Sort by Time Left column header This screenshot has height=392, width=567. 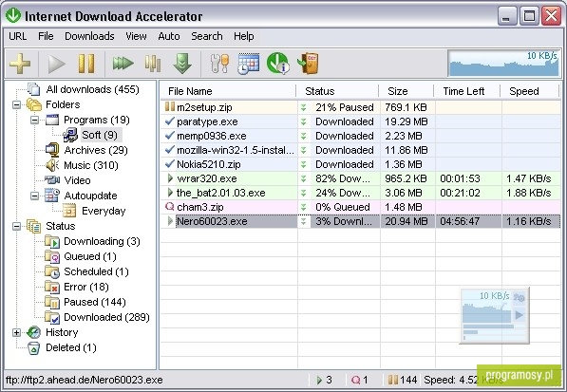467,91
